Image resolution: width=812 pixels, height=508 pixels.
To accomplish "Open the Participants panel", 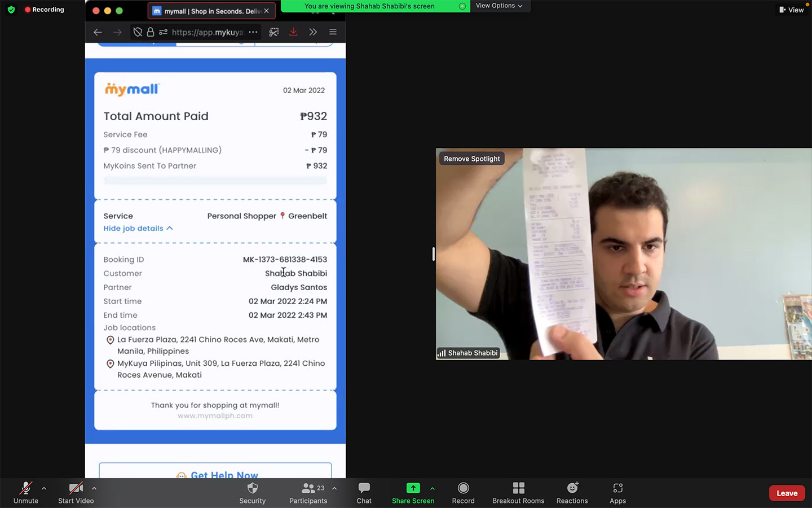I will tap(308, 492).
